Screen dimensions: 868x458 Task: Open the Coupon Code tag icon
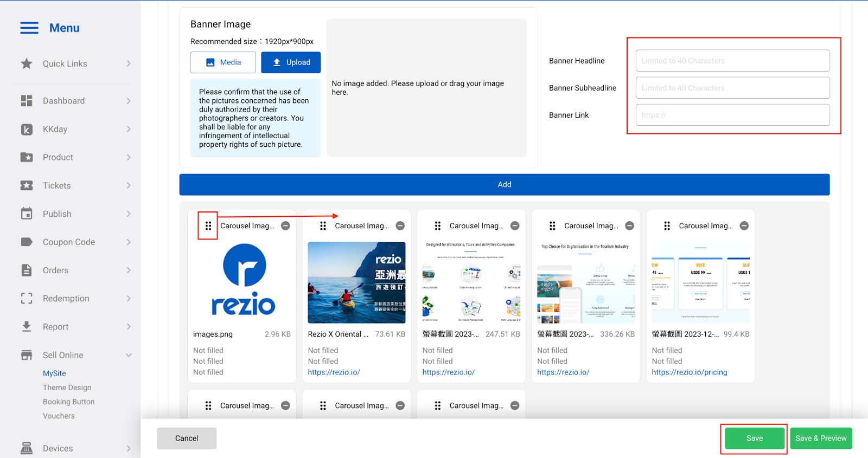point(27,242)
